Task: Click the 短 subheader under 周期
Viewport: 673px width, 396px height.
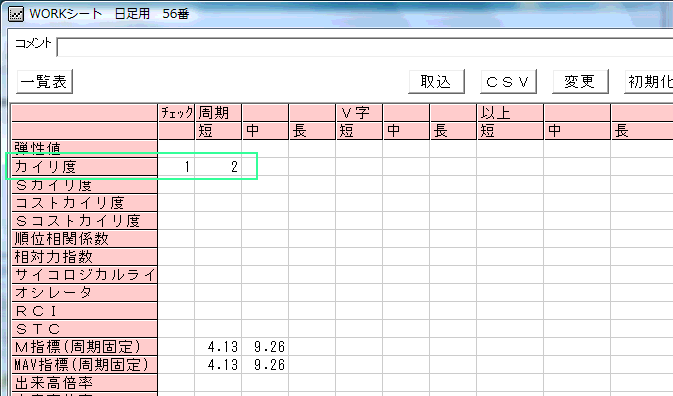Action: [x=218, y=130]
